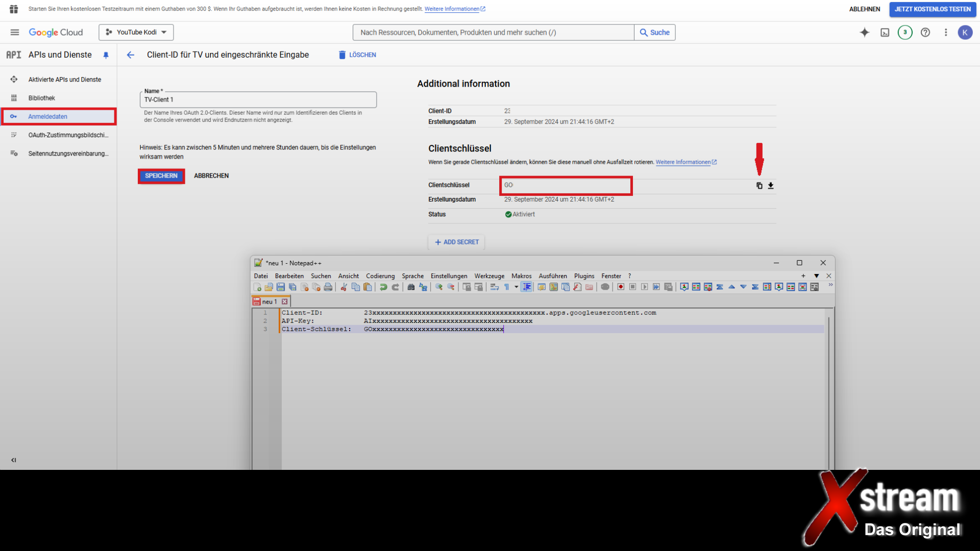Click the Notepad++ undo arrow
The image size is (980, 551).
point(383,287)
